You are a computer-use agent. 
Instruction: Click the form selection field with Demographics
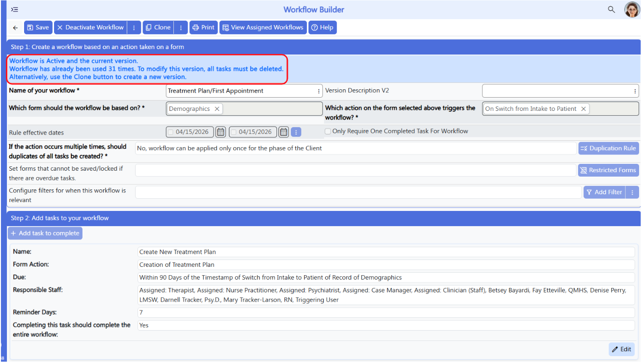[x=244, y=109]
